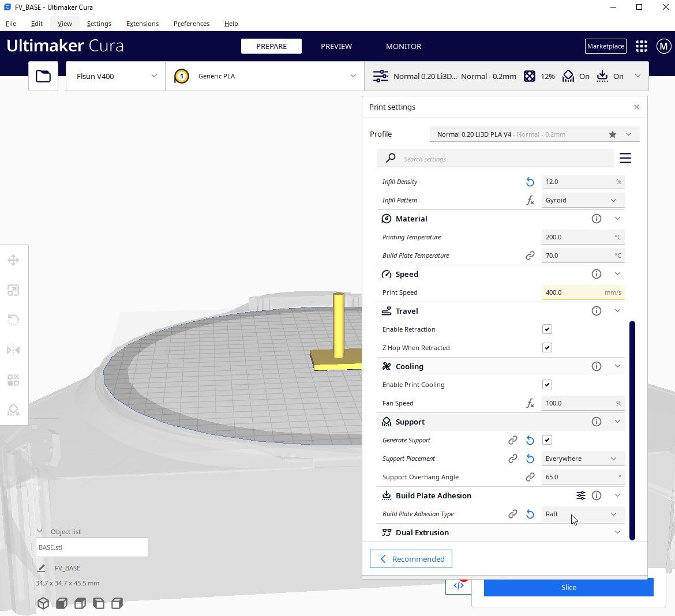The image size is (675, 616).
Task: Click the settings panel vertical scrollbar
Action: click(x=632, y=430)
